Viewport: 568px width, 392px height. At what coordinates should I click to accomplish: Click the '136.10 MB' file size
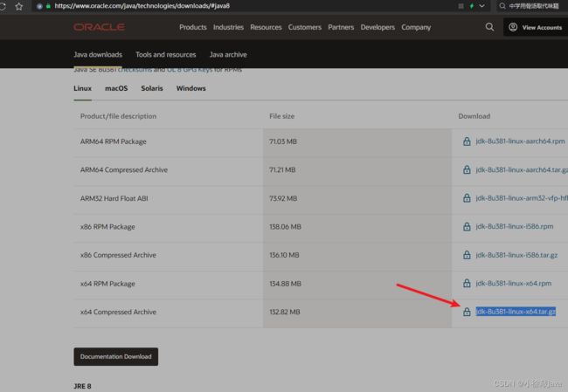coord(284,255)
